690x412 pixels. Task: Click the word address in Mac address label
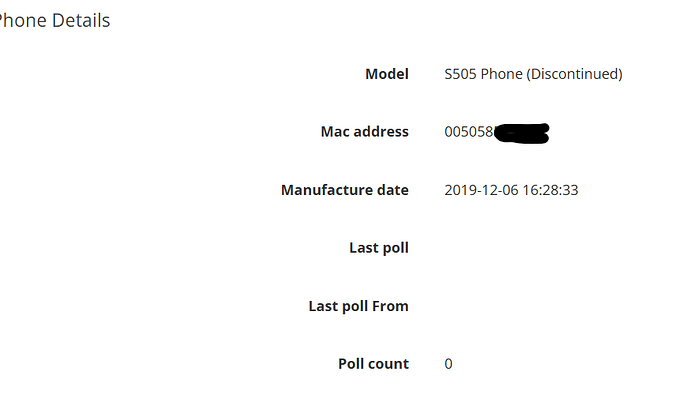[380, 132]
